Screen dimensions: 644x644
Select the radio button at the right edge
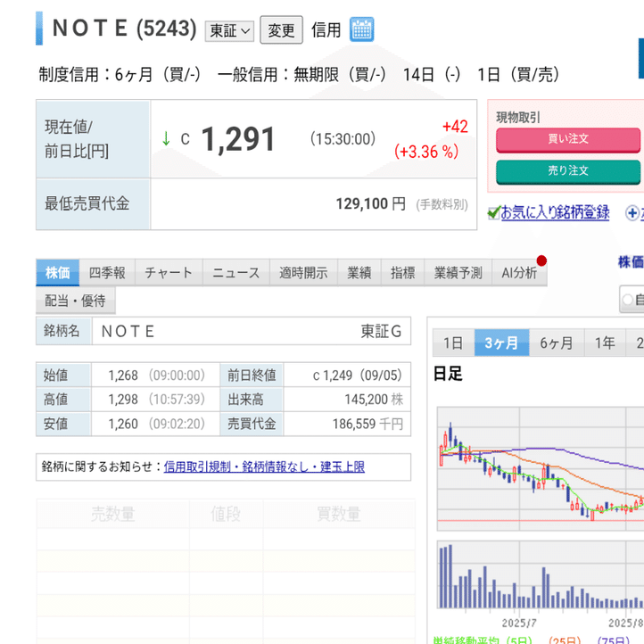pyautogui.click(x=627, y=300)
